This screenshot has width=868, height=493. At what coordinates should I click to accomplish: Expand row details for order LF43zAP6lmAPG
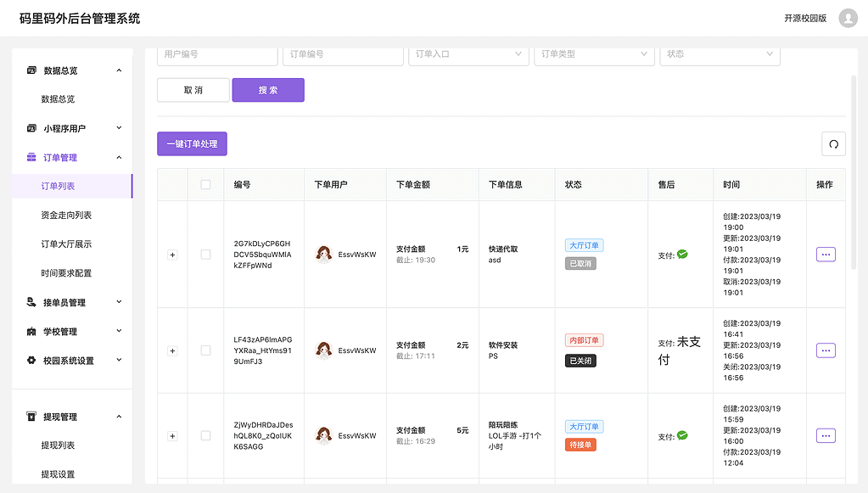pyautogui.click(x=173, y=350)
